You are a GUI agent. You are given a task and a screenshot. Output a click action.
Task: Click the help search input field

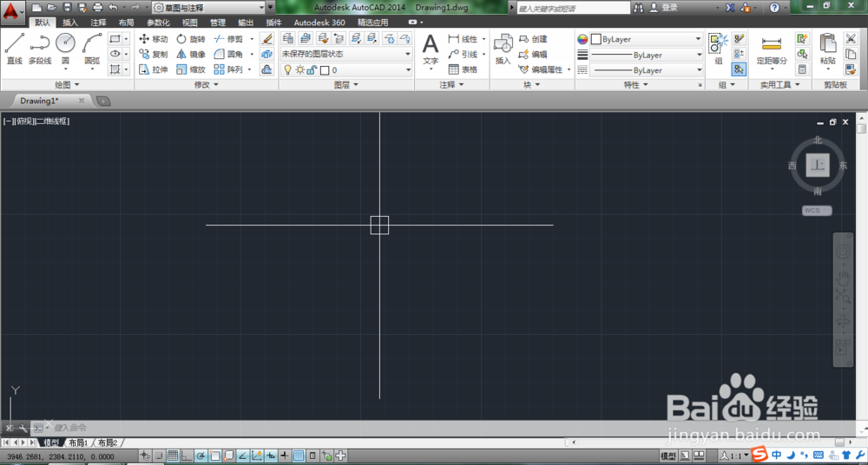coord(574,9)
